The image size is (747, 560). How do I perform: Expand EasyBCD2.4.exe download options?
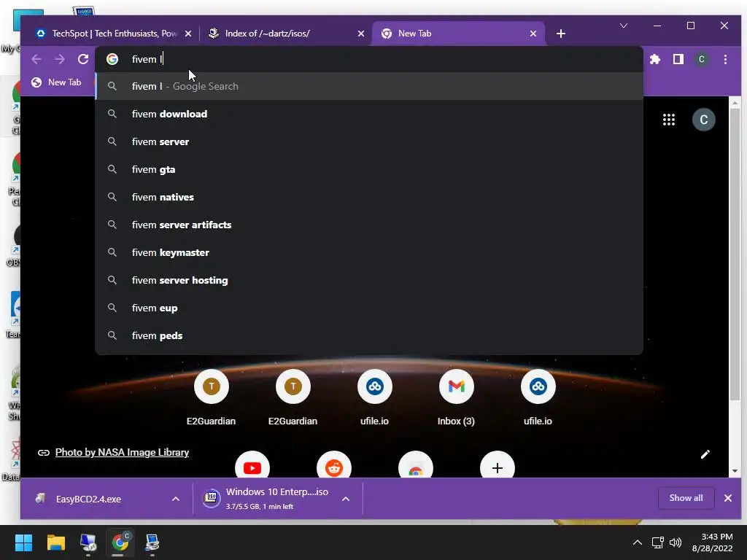tap(176, 499)
